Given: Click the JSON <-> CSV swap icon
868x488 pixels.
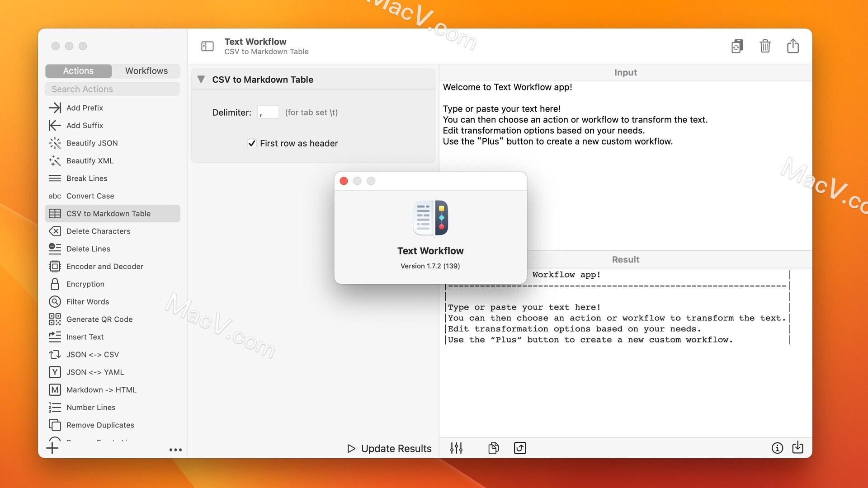Looking at the screenshot, I should (55, 354).
